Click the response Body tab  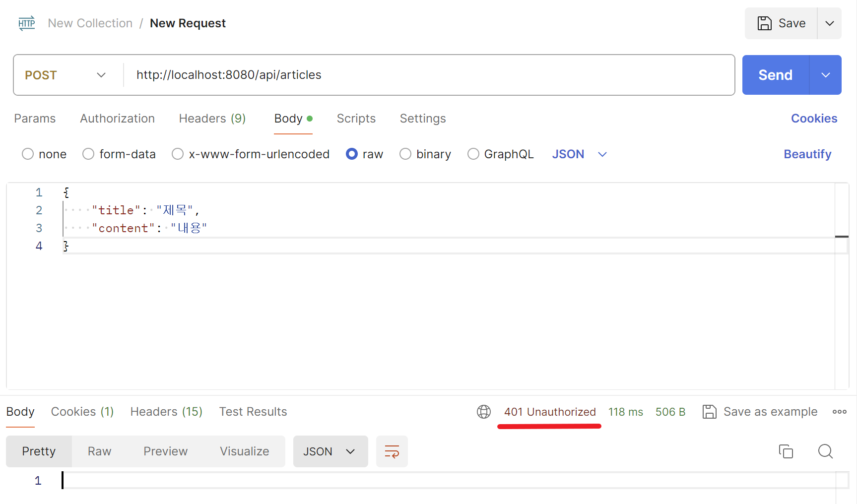[20, 412]
